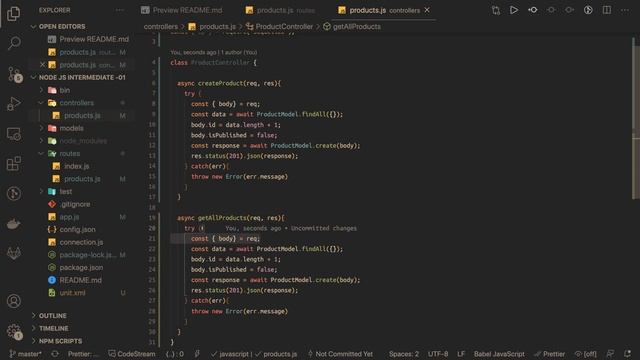Close the products.js controllers tab
Viewport: 640px width, 360px height.
tap(427, 10)
